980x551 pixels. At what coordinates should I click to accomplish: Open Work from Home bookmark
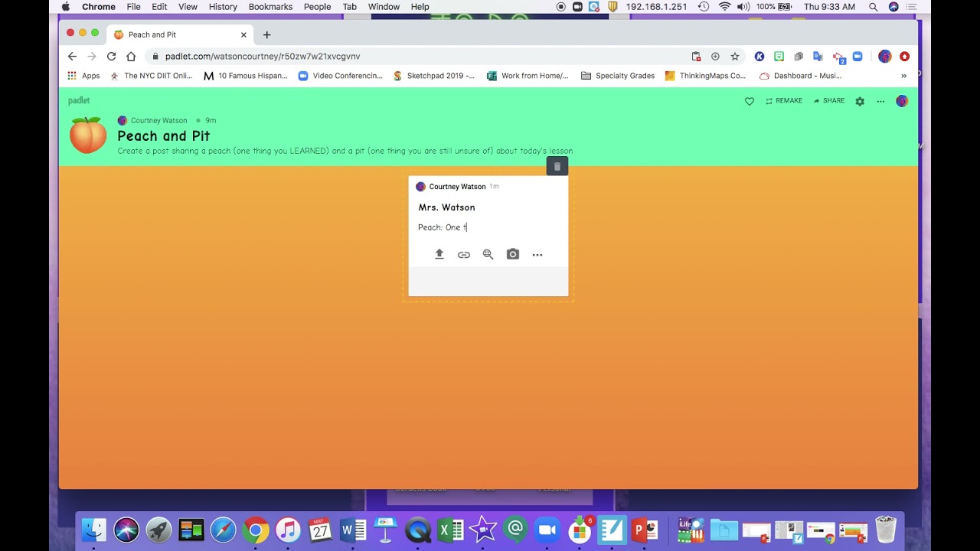[528, 76]
